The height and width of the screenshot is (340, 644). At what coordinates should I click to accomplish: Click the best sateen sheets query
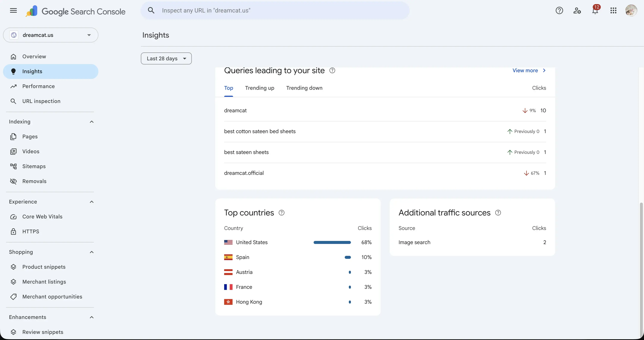click(385, 152)
